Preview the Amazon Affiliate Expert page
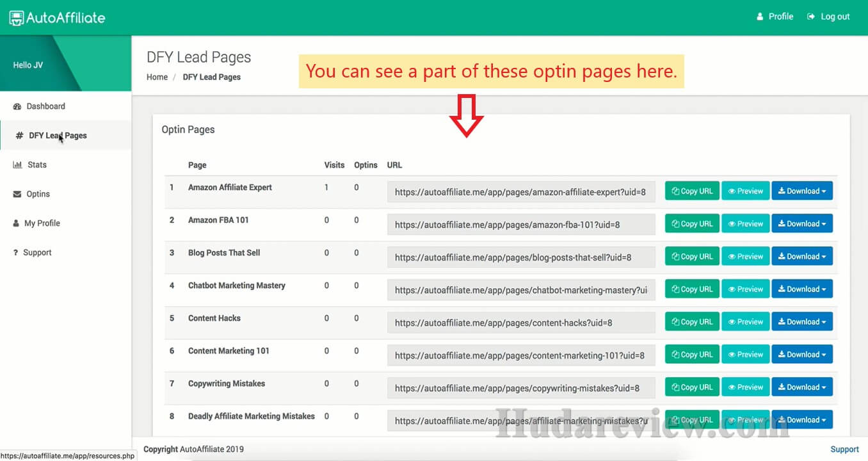868x461 pixels. pyautogui.click(x=746, y=191)
